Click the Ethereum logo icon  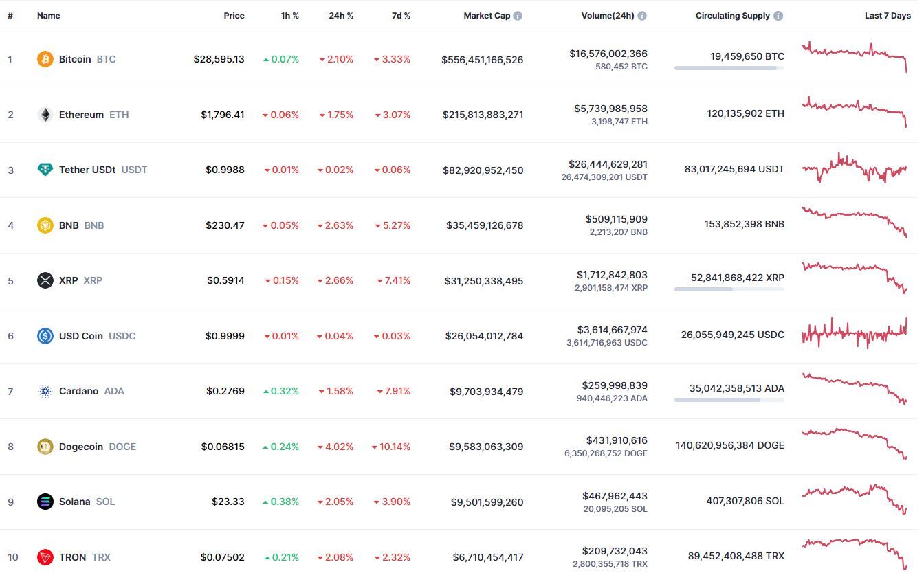45,115
